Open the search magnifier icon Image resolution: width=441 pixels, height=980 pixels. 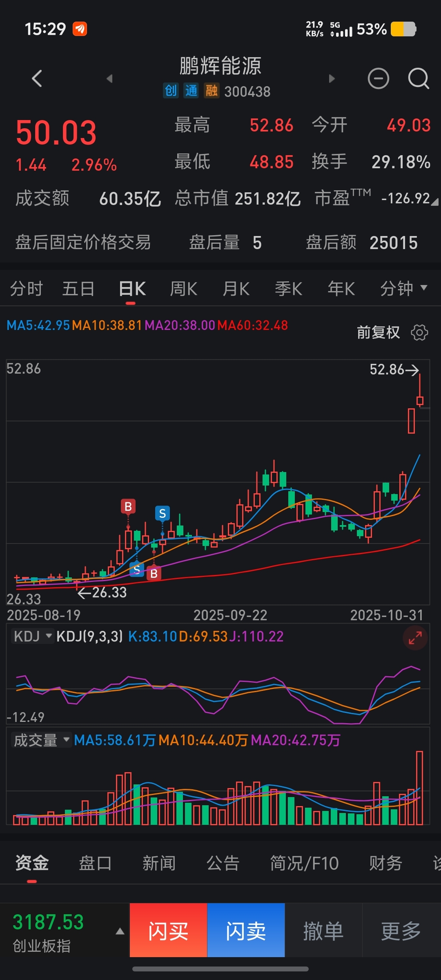419,78
